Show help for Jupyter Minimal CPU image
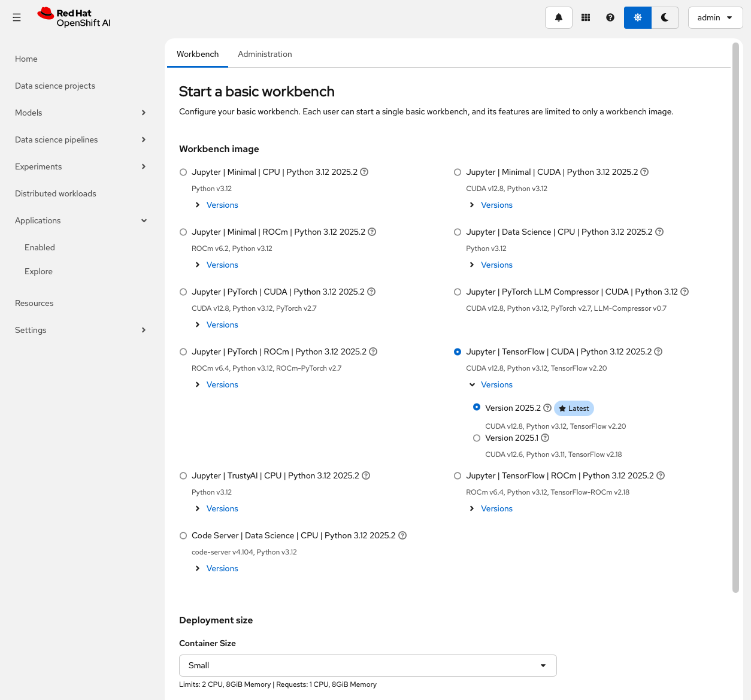The image size is (751, 700). pos(364,172)
